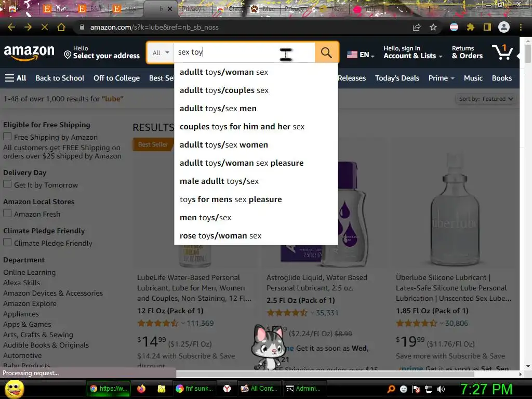View site info via the padlock icon
Image resolution: width=532 pixels, height=399 pixels.
pos(82,27)
